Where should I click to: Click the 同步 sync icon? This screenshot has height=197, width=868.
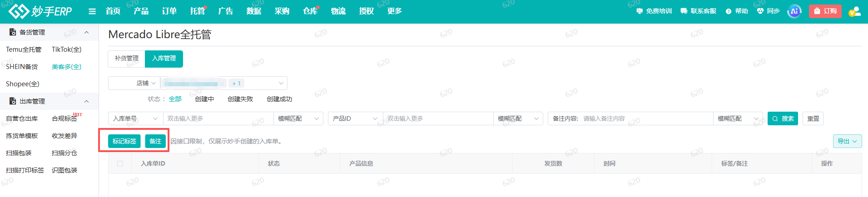point(760,11)
